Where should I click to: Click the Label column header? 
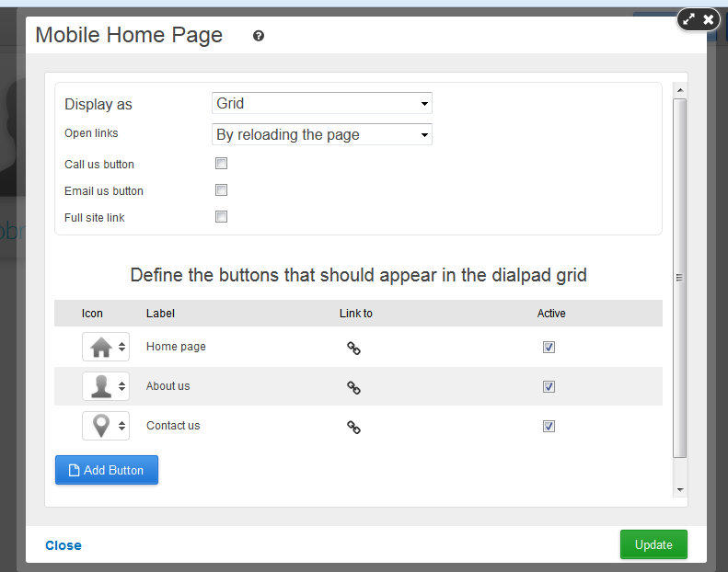160,314
